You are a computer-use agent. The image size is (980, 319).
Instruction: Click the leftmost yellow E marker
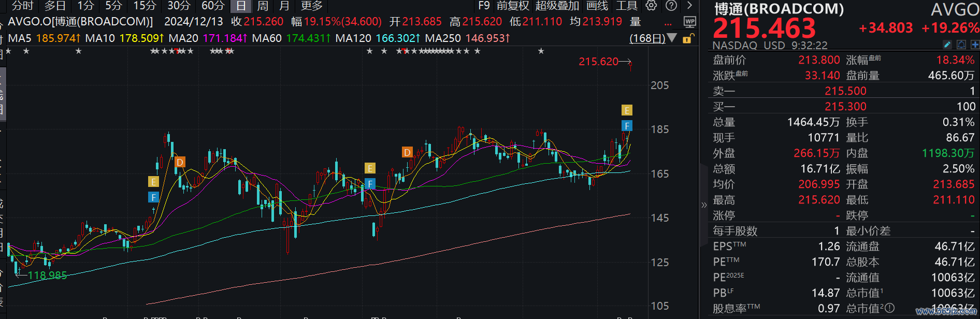point(153,181)
